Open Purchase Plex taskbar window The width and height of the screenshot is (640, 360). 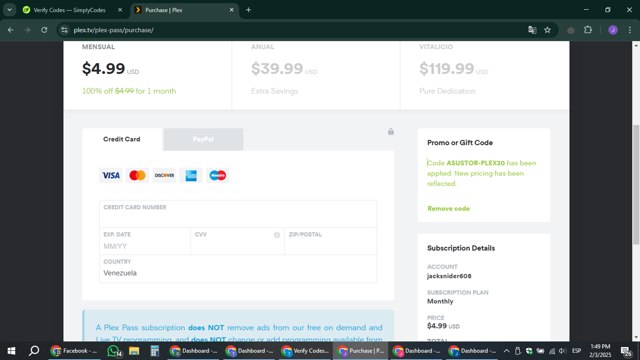tap(361, 351)
